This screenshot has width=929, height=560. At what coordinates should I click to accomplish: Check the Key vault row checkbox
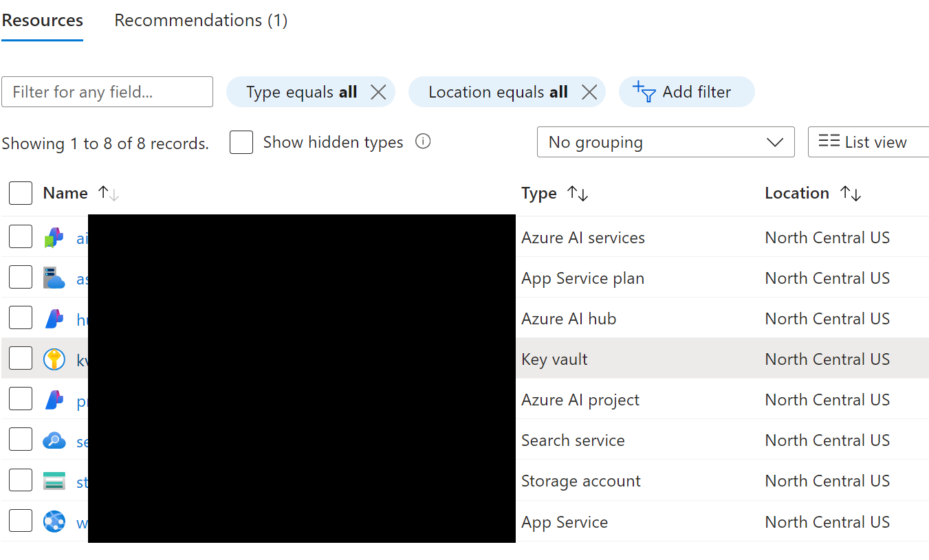[21, 358]
